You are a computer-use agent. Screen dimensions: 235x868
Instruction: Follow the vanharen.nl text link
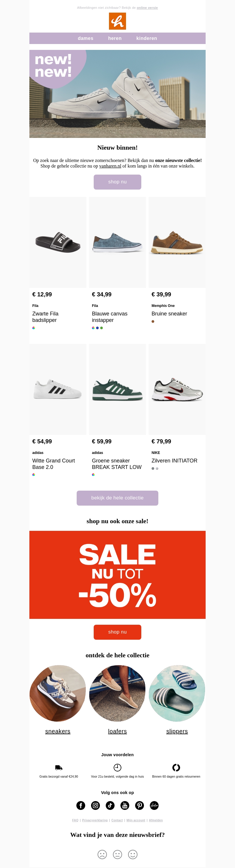pyautogui.click(x=110, y=166)
